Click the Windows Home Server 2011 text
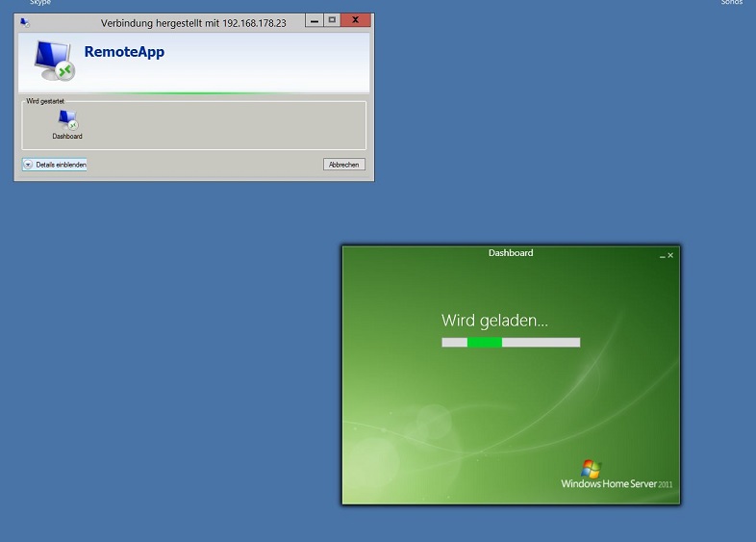 [x=617, y=483]
